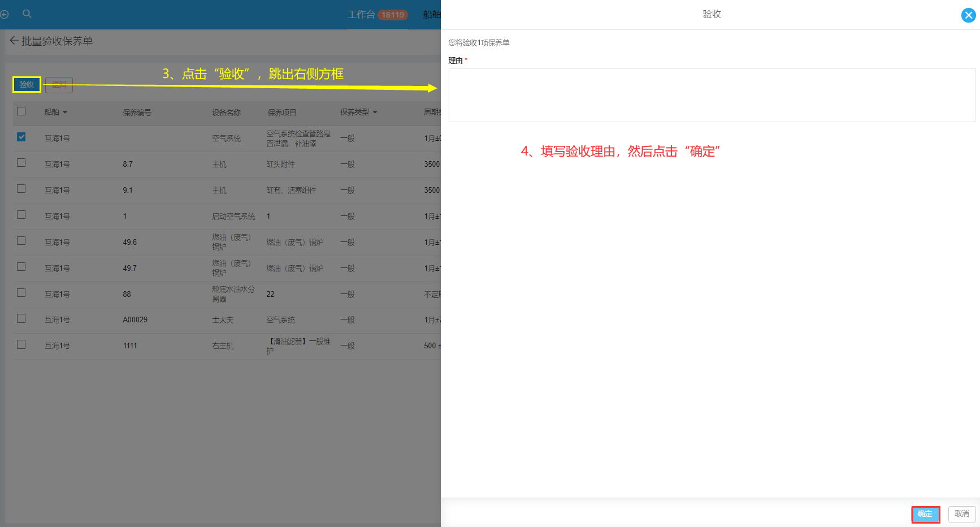Click the back arrow beside 批量验收保养单
Screen dimensions: 980x527
pyautogui.click(x=14, y=41)
